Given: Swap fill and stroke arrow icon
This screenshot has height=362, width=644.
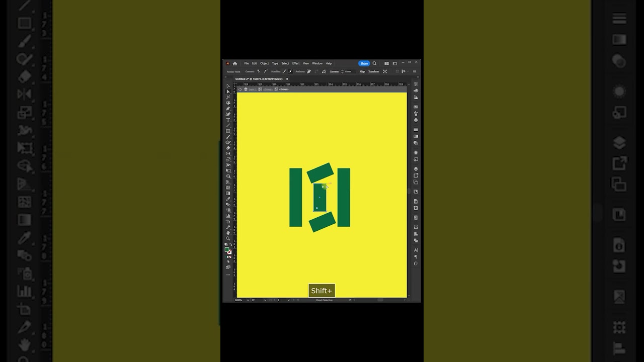Looking at the screenshot, I should 231,245.
